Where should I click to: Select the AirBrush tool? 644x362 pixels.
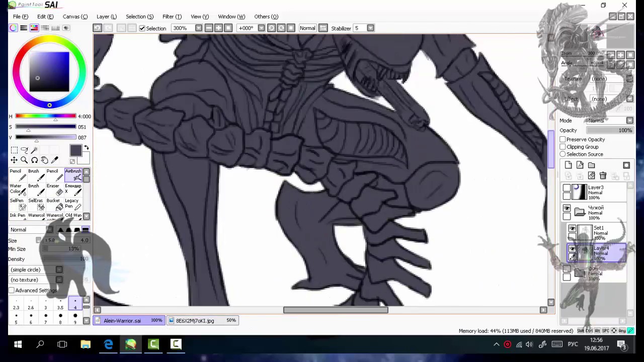(73, 174)
